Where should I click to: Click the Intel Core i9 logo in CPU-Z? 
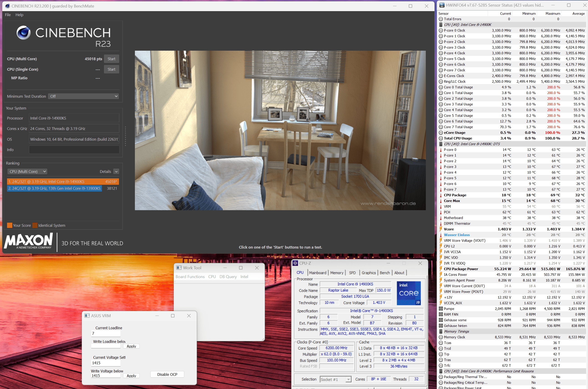[409, 293]
